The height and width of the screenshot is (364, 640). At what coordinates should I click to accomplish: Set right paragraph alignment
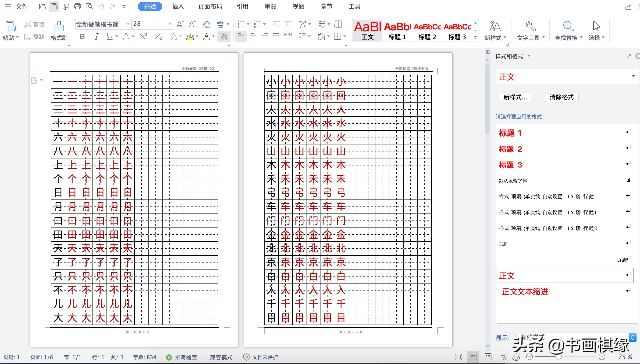point(264,37)
